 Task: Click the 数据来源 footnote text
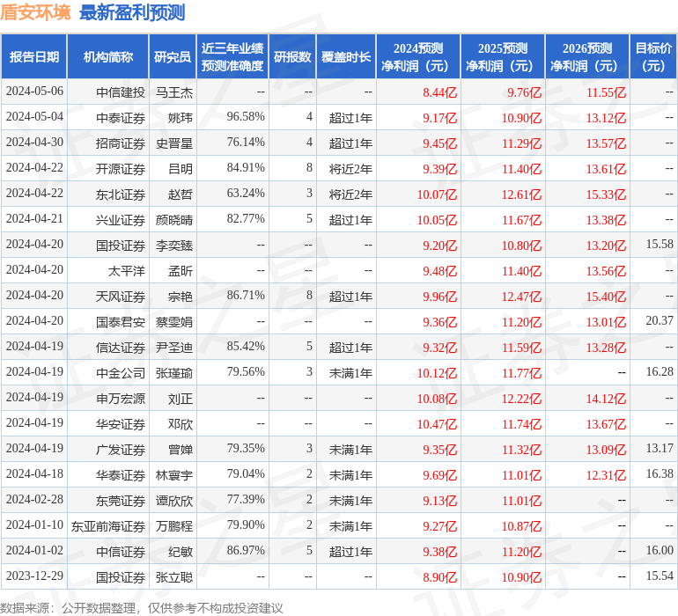[142, 608]
